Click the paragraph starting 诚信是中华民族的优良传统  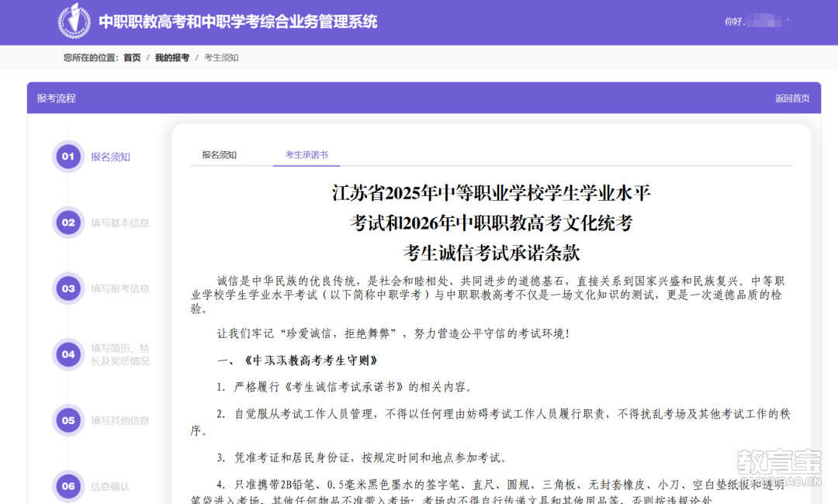(x=488, y=295)
